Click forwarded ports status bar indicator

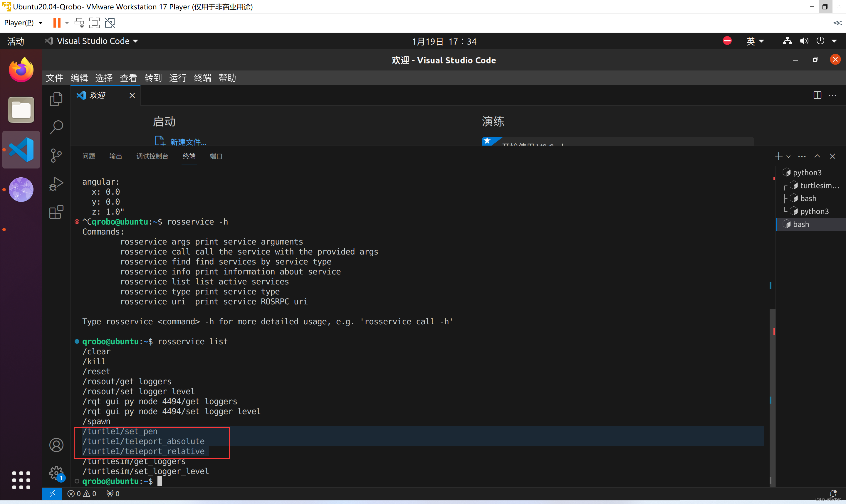pyautogui.click(x=113, y=493)
